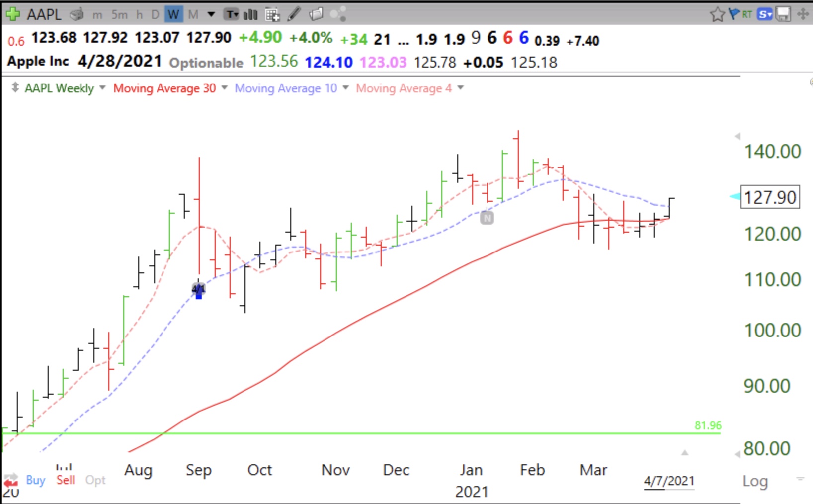Image resolution: width=813 pixels, height=504 pixels.
Task: Click the 4/28/2021 header date
Action: click(120, 61)
